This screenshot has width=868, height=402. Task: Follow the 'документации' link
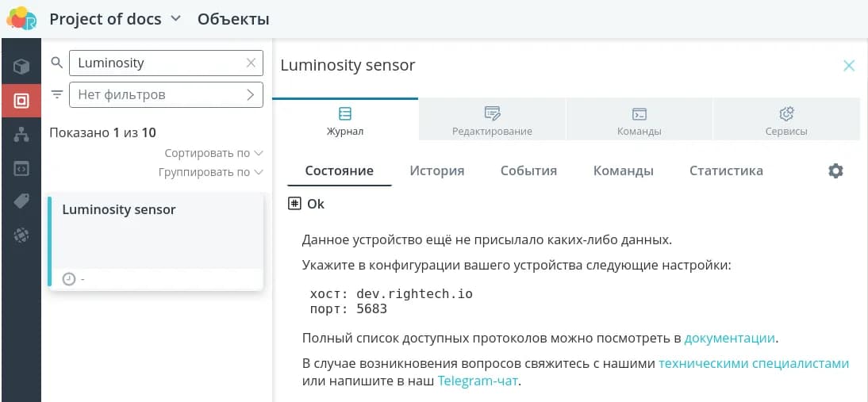coord(729,339)
